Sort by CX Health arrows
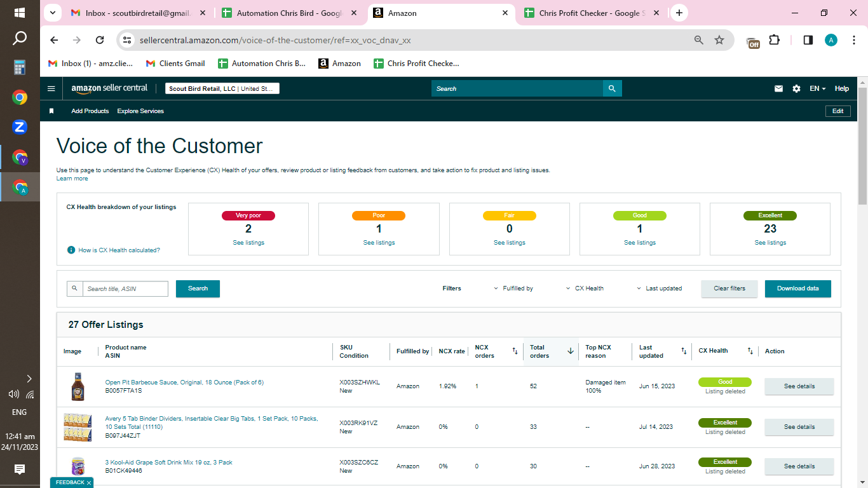The height and width of the screenshot is (488, 868). [x=750, y=351]
